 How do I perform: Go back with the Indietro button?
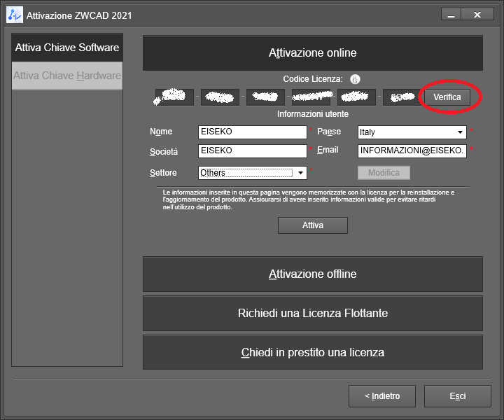point(382,396)
